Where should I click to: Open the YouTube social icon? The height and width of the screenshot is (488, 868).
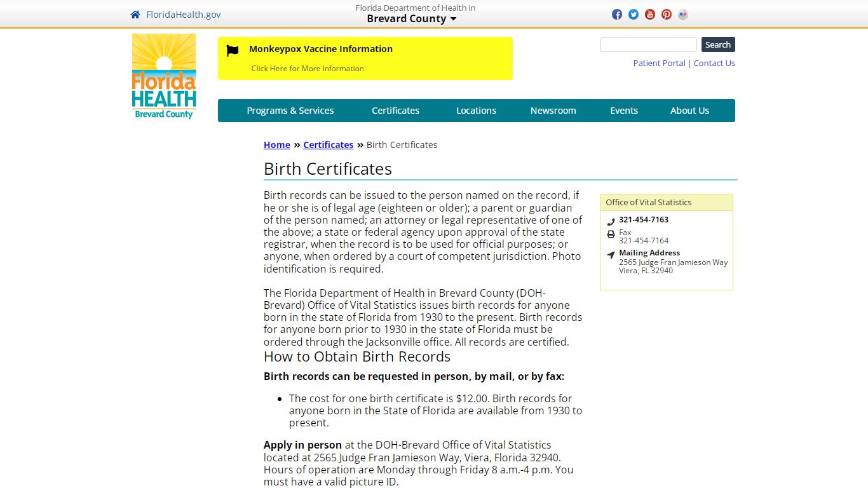point(650,15)
